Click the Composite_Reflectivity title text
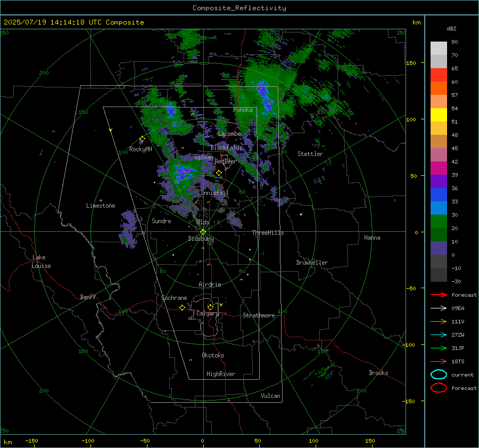This screenshot has width=479, height=448. point(239,8)
